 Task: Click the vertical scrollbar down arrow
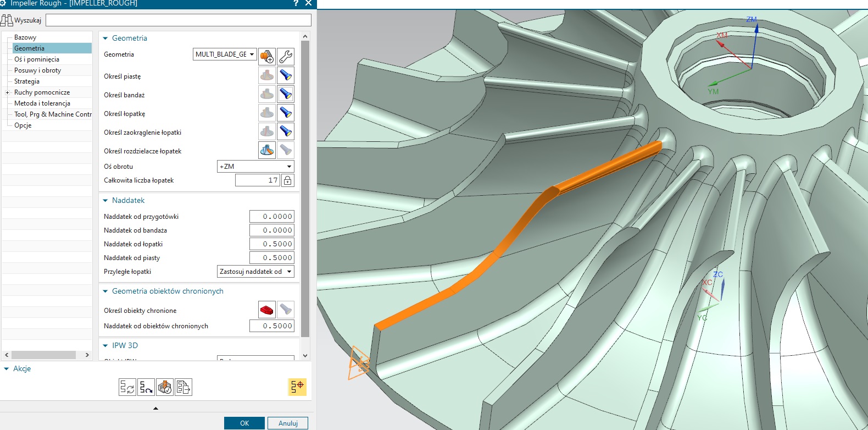305,355
